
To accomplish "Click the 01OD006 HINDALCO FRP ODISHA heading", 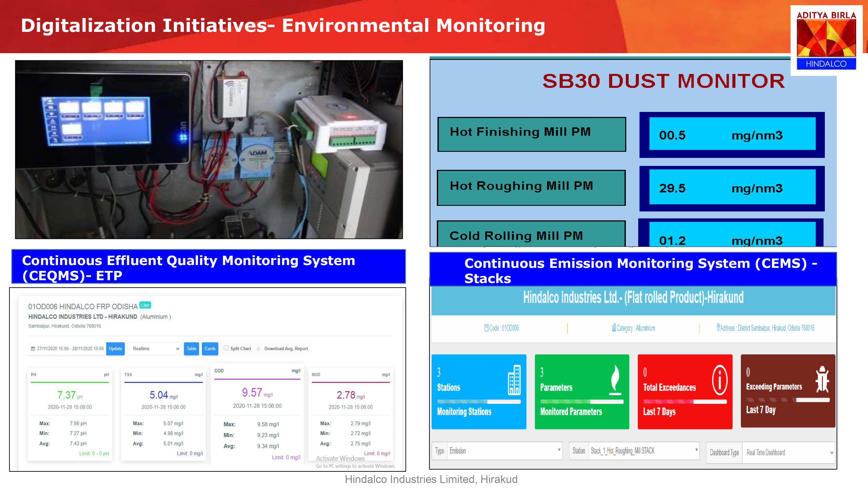I will [x=83, y=306].
